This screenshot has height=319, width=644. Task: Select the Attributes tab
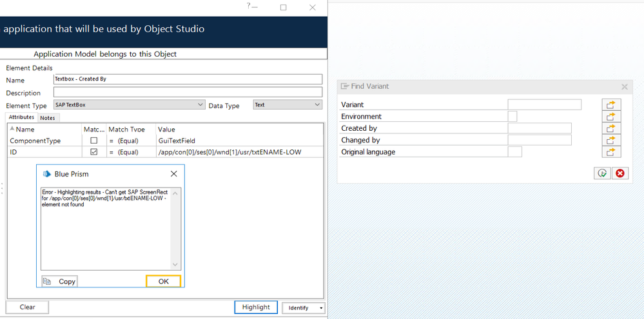coord(21,117)
